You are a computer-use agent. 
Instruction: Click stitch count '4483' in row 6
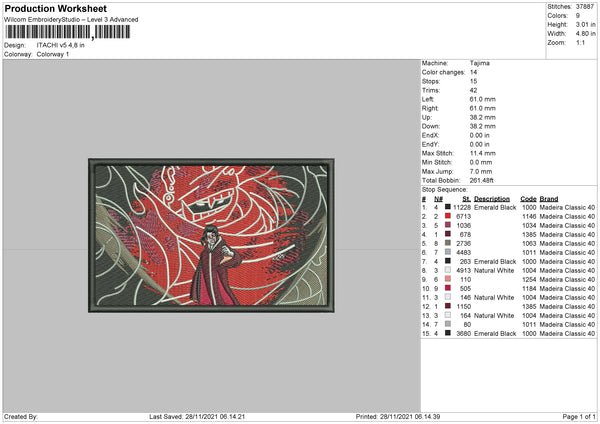tap(463, 253)
